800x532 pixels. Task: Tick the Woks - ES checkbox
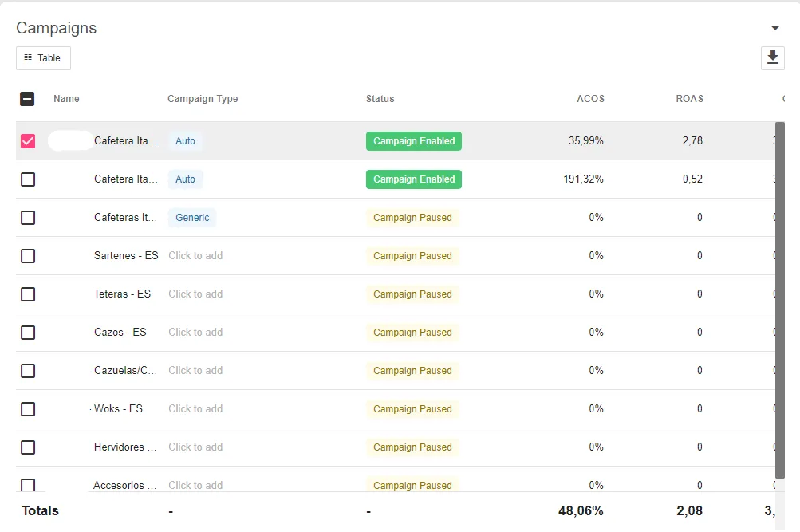[x=28, y=408]
